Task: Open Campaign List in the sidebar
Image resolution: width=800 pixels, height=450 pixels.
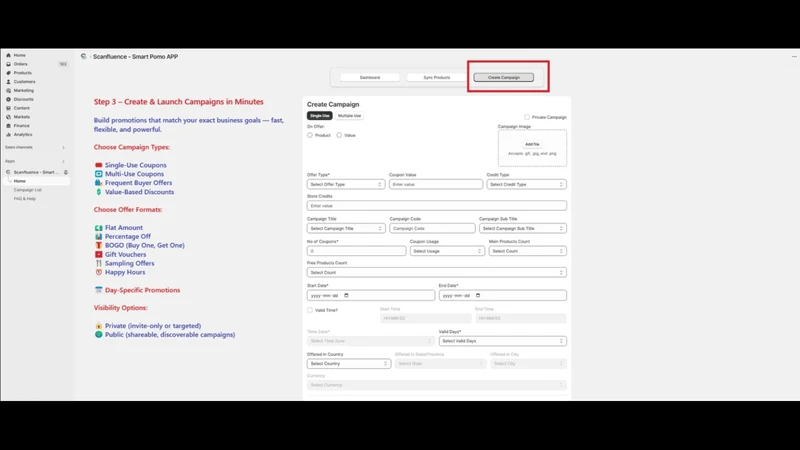Action: (x=28, y=190)
